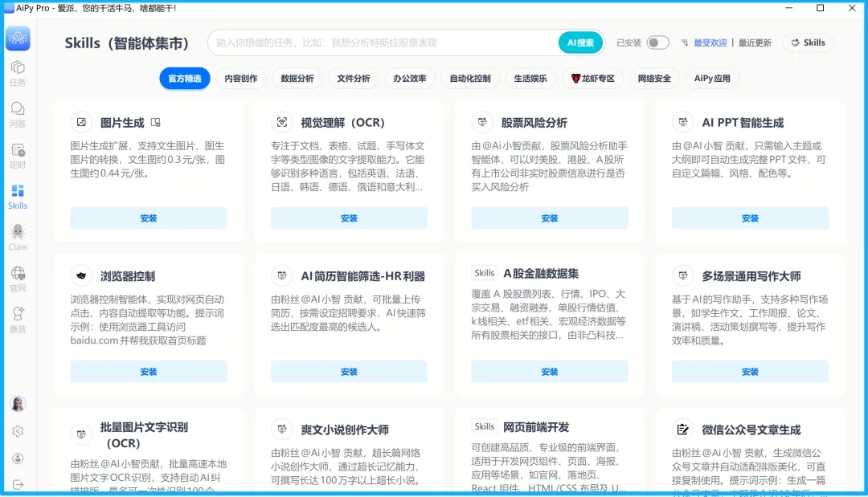The width and height of the screenshot is (868, 497).
Task: Click the sort icon before 最受欢迎
Action: point(685,43)
